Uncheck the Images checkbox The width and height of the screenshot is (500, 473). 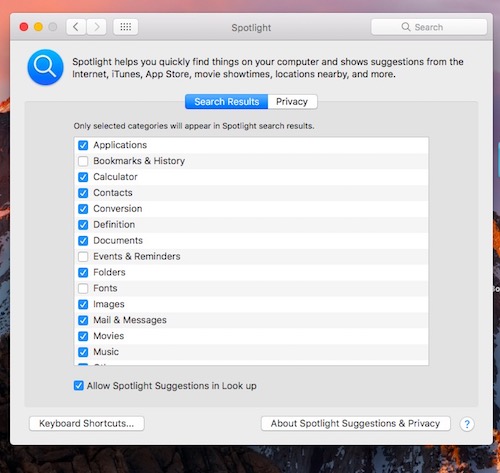(83, 304)
